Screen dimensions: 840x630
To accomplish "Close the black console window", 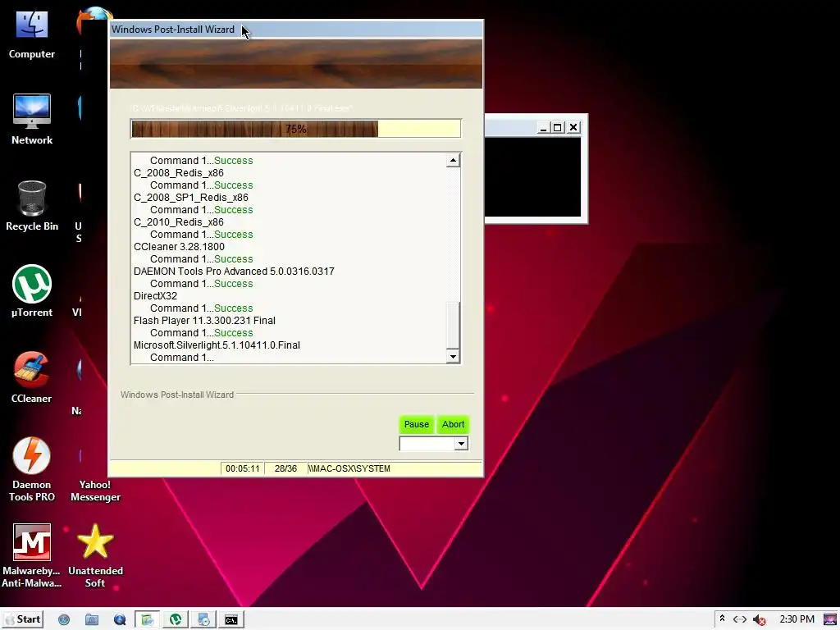I will pos(573,127).
